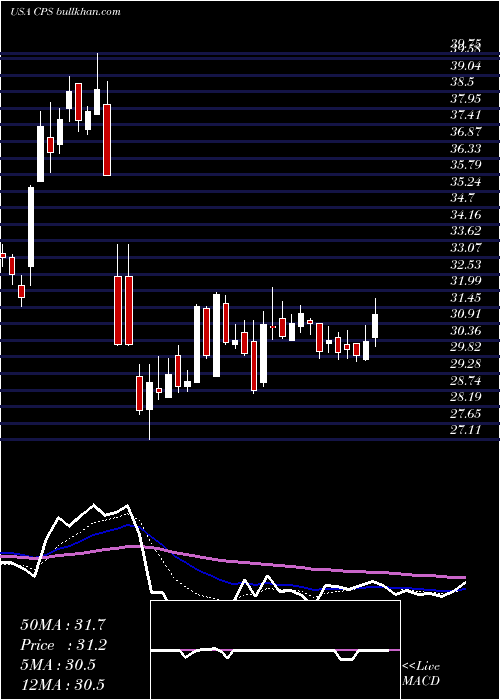The width and height of the screenshot is (500, 700).
Task: Click the 34.7 price axis label
Action: point(462,198)
